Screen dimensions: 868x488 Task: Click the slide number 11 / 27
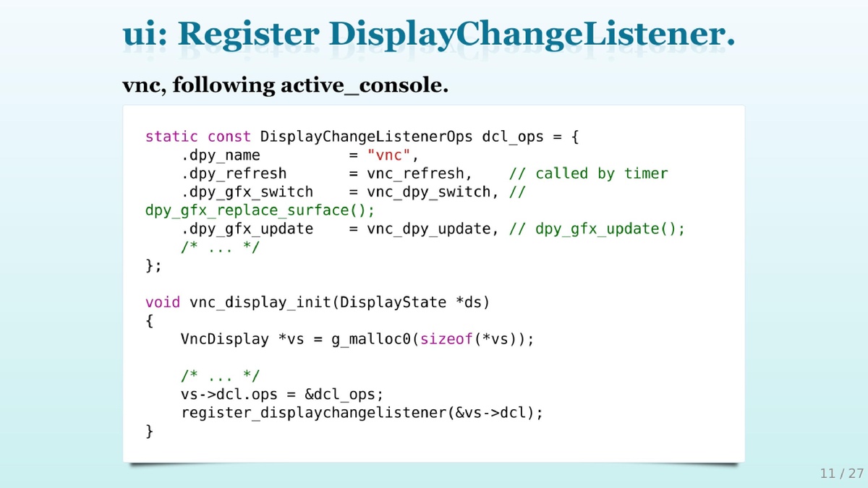pyautogui.click(x=841, y=474)
